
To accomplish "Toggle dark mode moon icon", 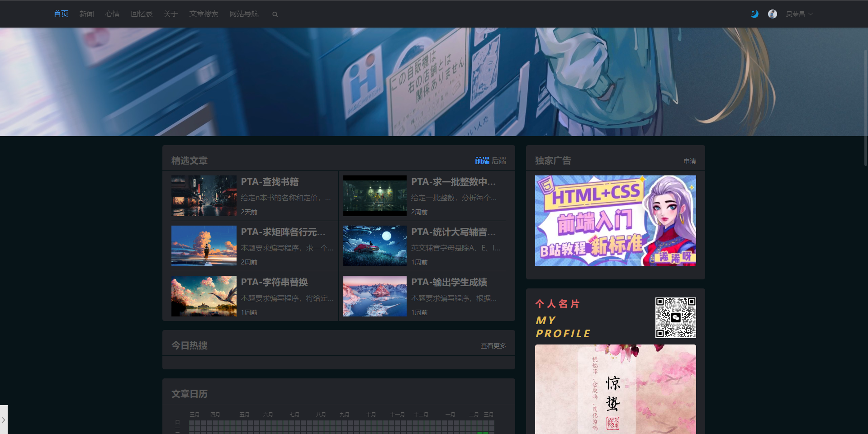I will coord(754,14).
